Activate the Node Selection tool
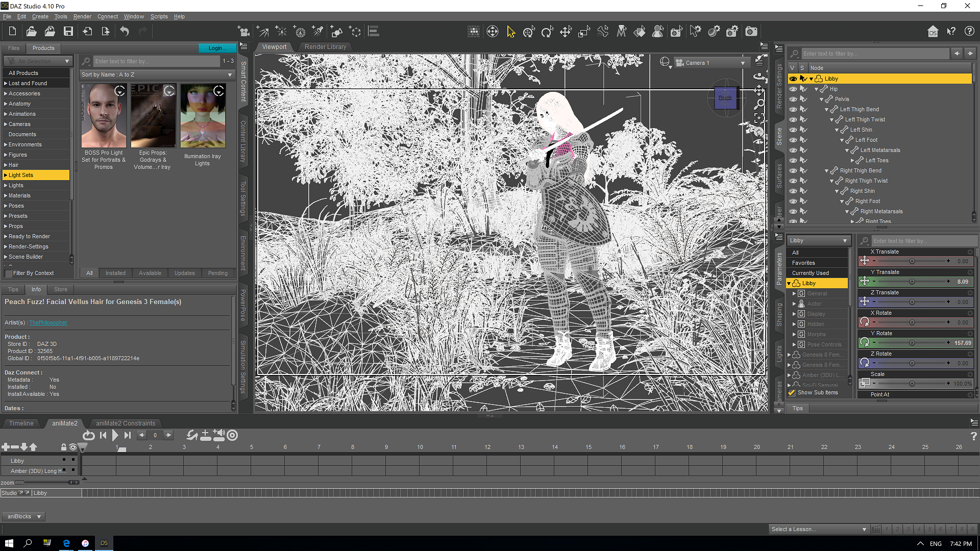 511,32
